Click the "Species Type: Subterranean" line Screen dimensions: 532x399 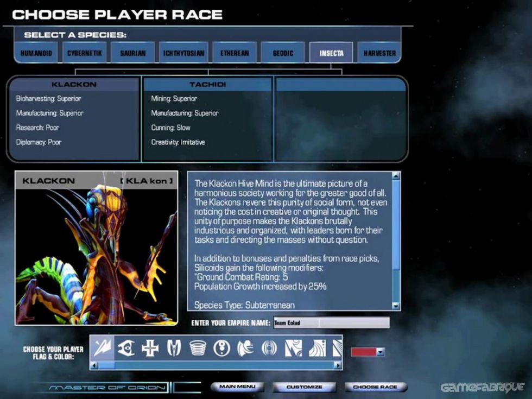click(244, 305)
